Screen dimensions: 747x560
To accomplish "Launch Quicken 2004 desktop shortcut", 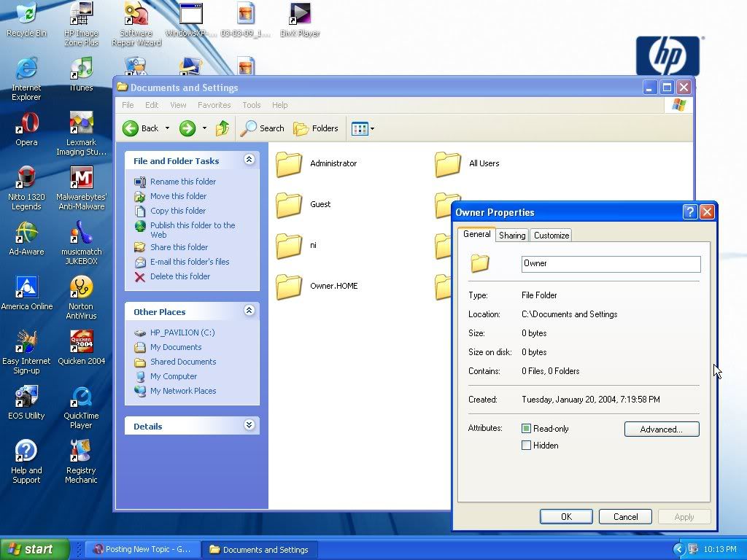I will [x=82, y=348].
